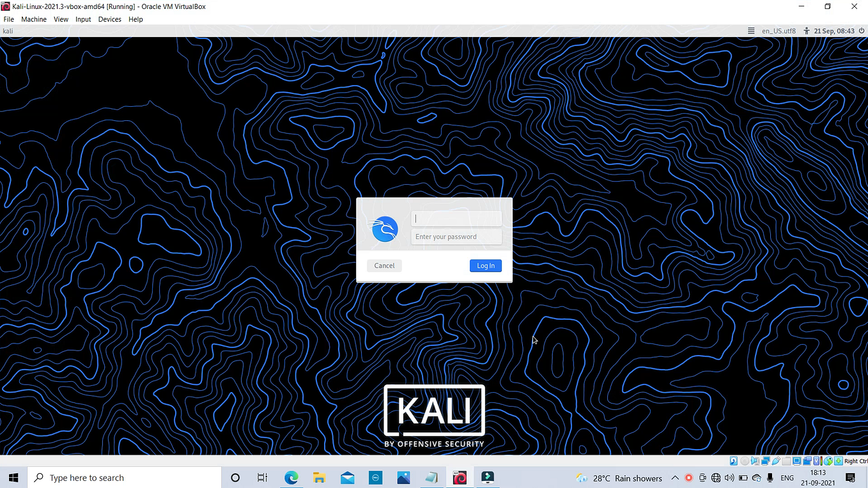This screenshot has width=868, height=488.
Task: Click the USB devices icon in VirtualBox status bar
Action: pos(775,460)
